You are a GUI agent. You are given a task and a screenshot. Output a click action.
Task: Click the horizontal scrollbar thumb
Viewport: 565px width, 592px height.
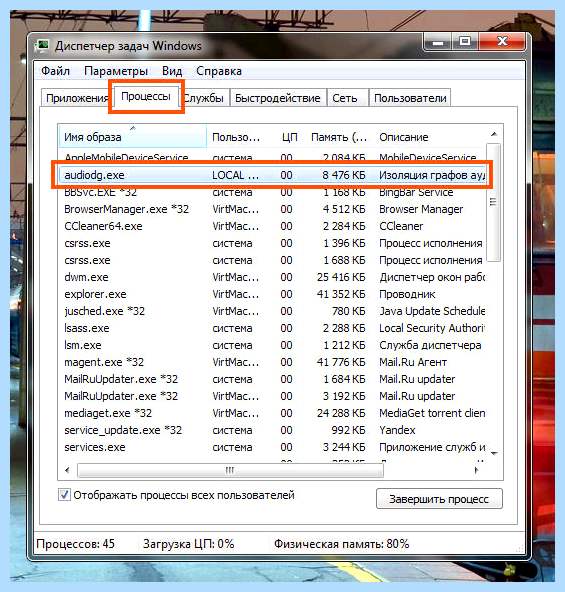pyautogui.click(x=230, y=470)
